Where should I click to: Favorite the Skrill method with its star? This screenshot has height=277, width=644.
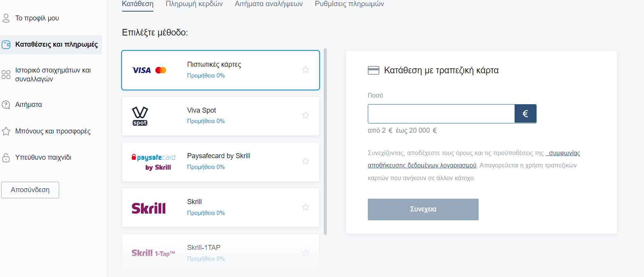coord(306,207)
